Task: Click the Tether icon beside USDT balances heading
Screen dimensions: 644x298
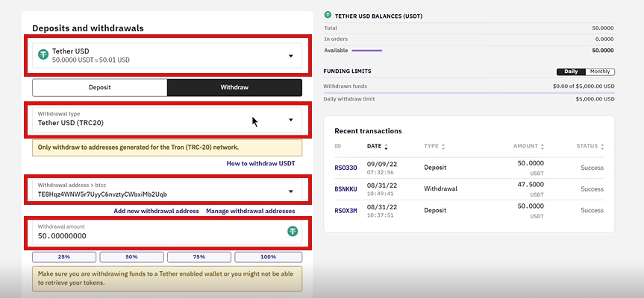Action: 328,15
